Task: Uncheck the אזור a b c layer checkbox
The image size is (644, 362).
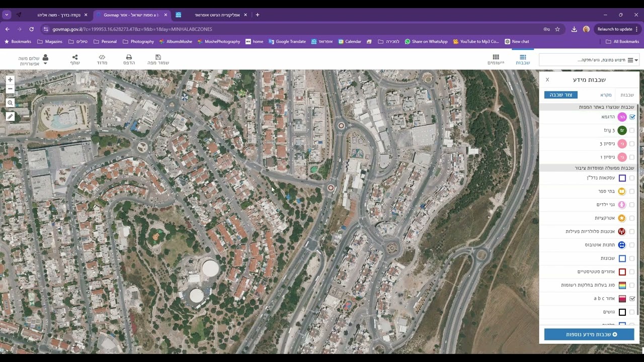Action: point(632,298)
